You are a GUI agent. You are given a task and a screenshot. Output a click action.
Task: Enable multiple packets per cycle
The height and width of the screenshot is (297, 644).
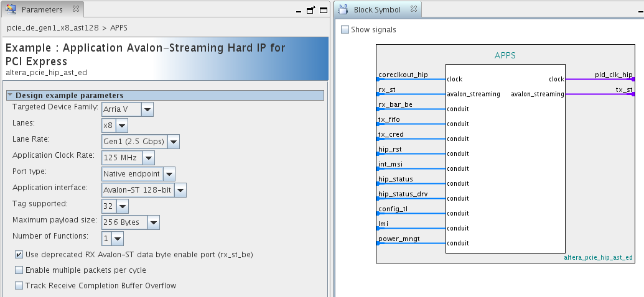[x=19, y=270]
